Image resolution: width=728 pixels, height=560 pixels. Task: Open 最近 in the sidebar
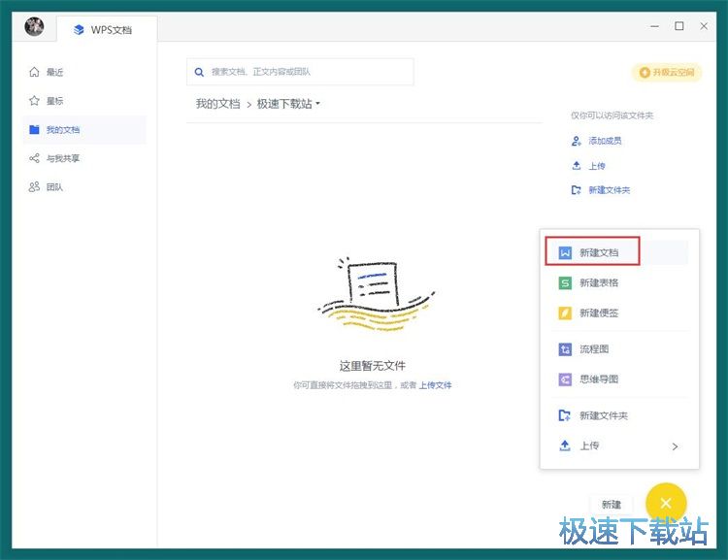[54, 72]
